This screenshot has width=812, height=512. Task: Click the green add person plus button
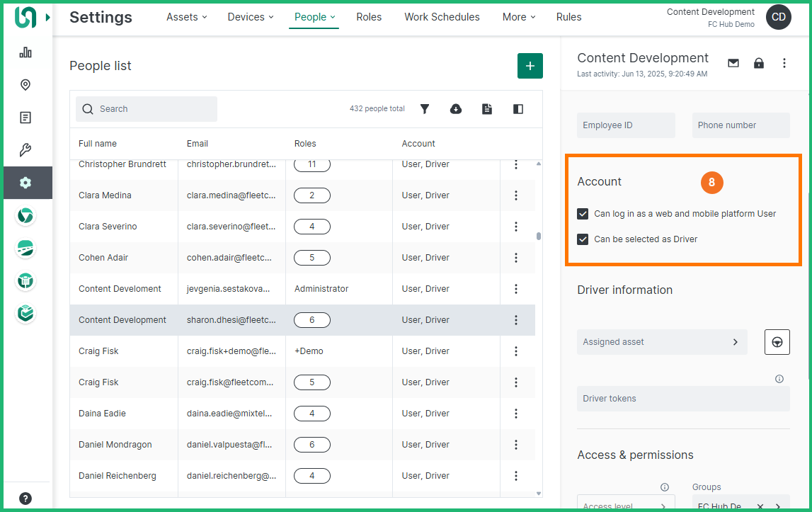(530, 66)
